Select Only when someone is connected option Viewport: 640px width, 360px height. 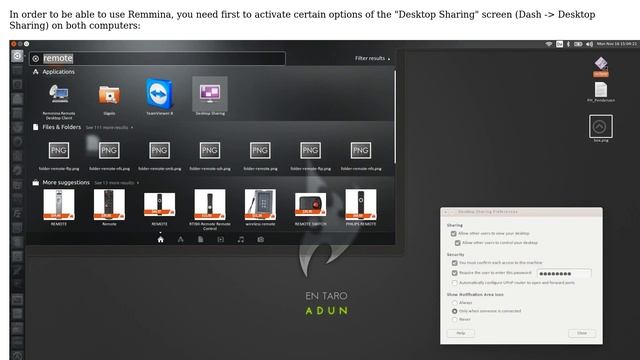point(454,311)
